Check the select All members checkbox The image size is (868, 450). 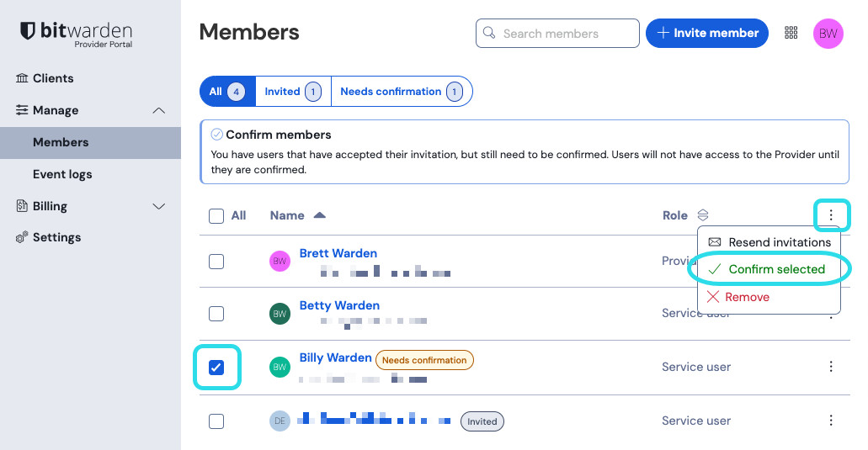coord(216,216)
